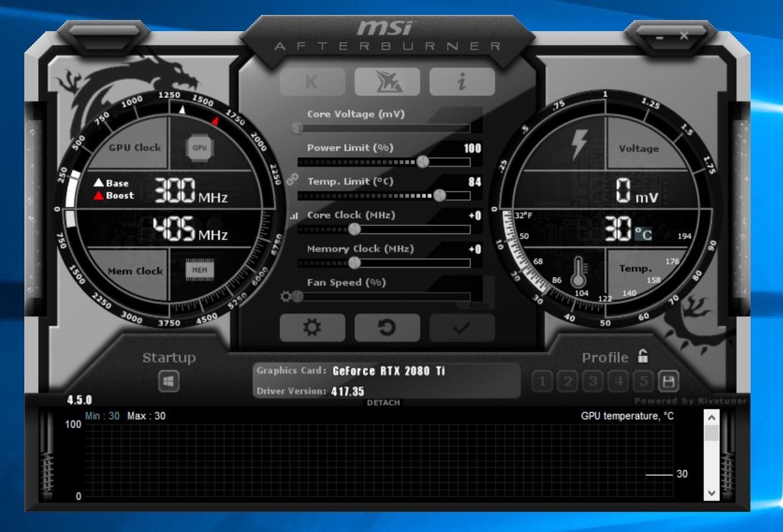The height and width of the screenshot is (532, 783).
Task: Click the version number 4.5.0
Action: click(79, 400)
